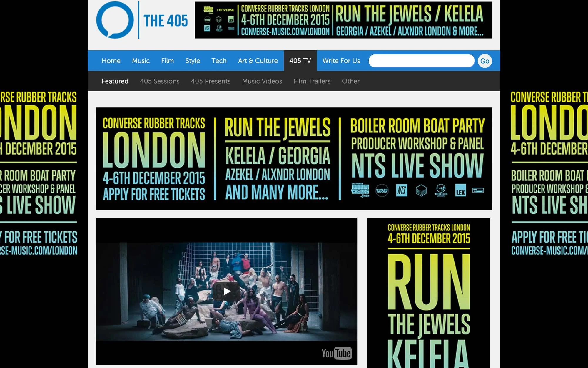The height and width of the screenshot is (368, 588).
Task: Open the Music navigation menu
Action: pos(141,61)
